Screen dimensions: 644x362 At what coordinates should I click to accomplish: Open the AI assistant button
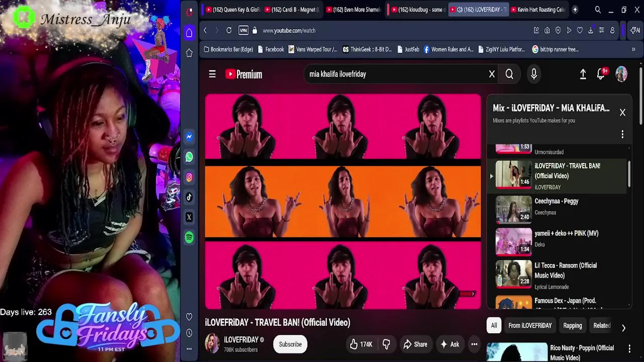(x=635, y=31)
